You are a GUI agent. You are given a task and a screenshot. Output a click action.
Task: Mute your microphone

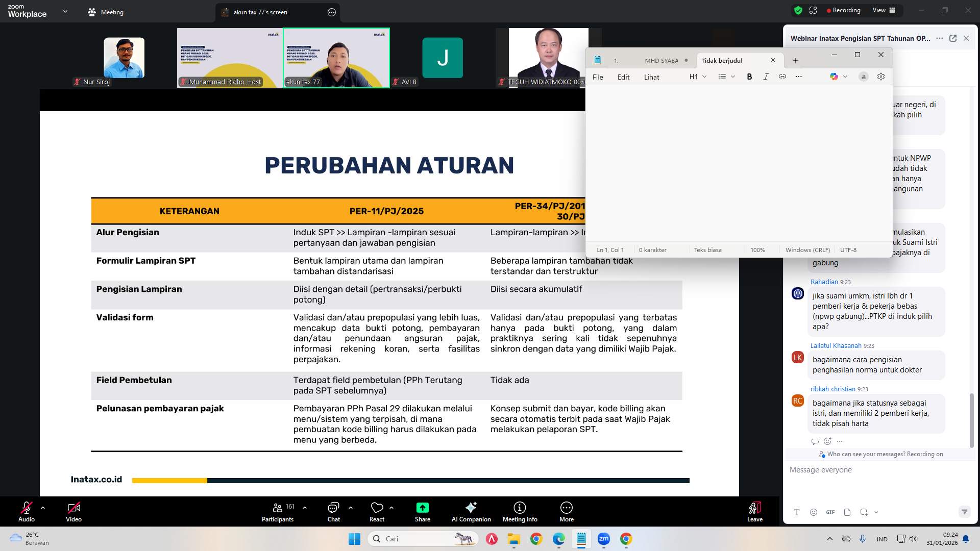coord(26,511)
